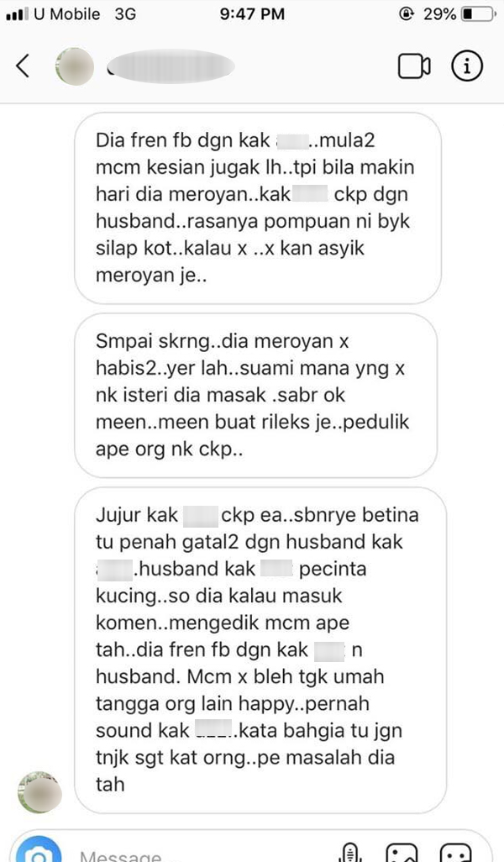Tap the U Mobile carrier label
504x862 pixels.
coord(67,14)
